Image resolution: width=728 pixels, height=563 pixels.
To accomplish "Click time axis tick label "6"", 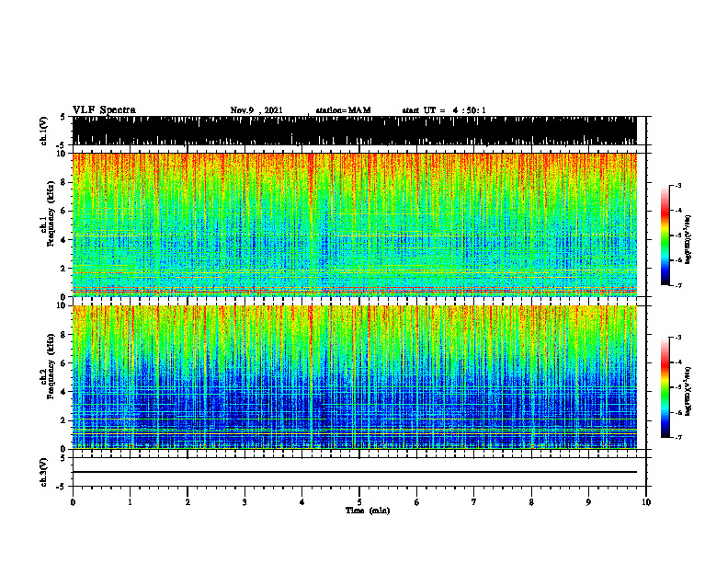I will click(417, 502).
